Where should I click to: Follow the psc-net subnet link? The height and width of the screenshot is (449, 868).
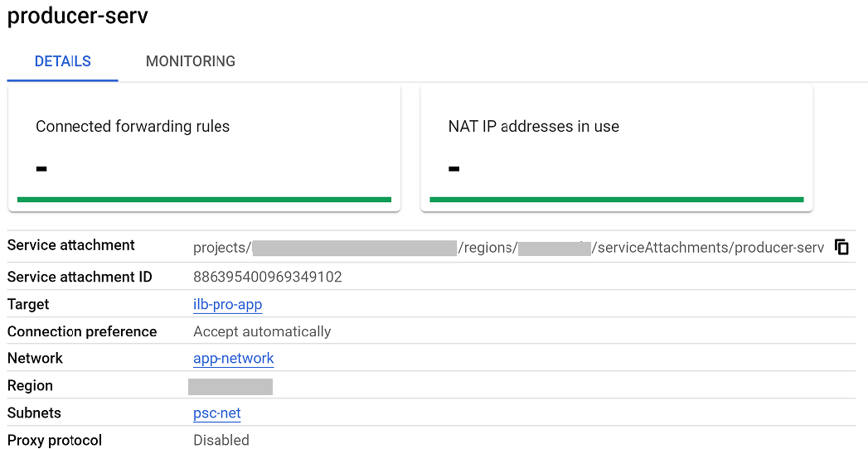tap(216, 413)
